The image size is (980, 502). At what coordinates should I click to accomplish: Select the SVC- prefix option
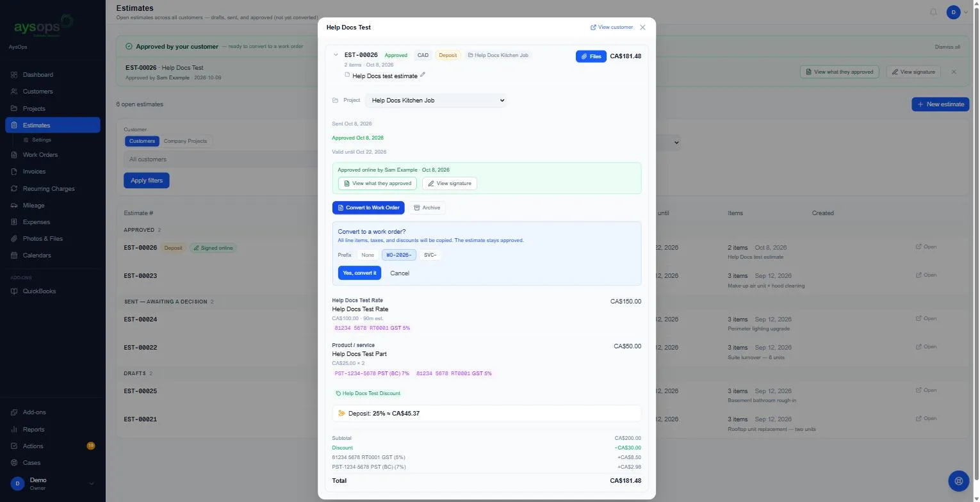430,255
